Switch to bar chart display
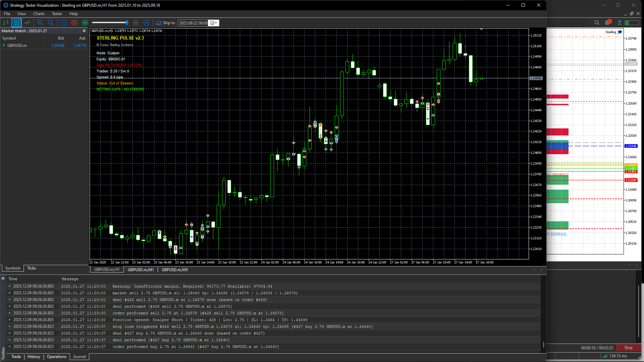The image size is (644, 362). tap(6, 23)
